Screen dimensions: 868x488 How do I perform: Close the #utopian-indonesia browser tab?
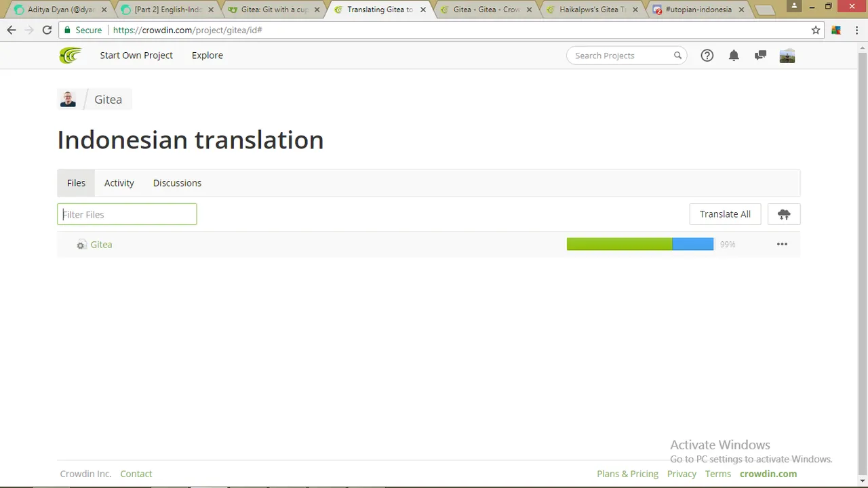click(741, 10)
